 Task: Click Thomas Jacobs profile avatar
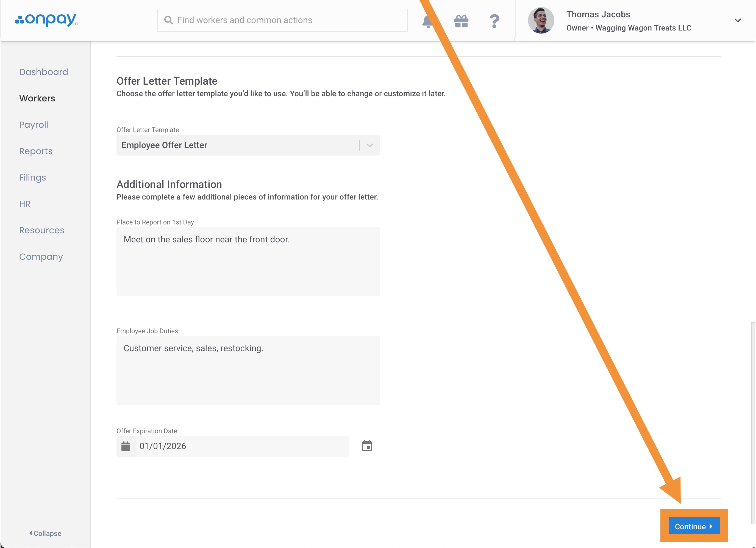(x=541, y=21)
